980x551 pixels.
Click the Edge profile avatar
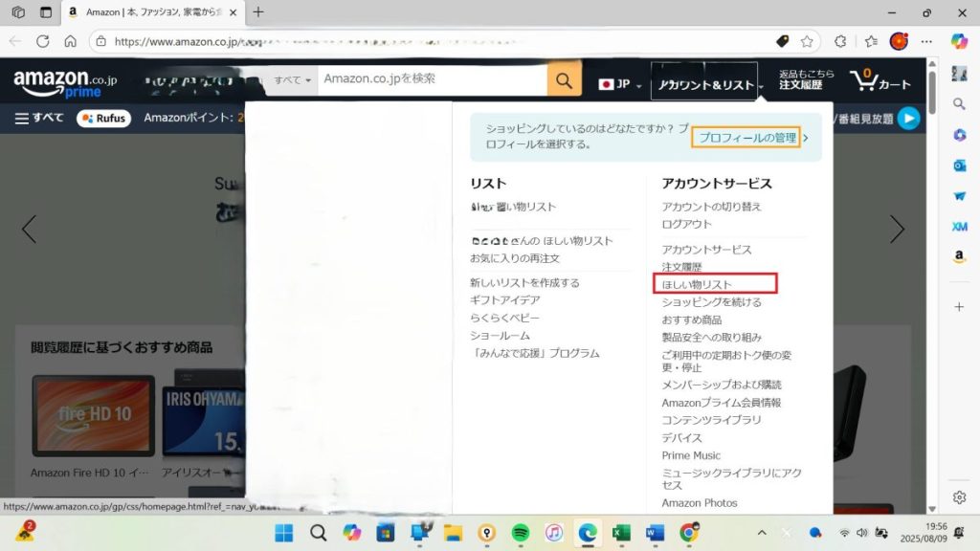pos(899,41)
